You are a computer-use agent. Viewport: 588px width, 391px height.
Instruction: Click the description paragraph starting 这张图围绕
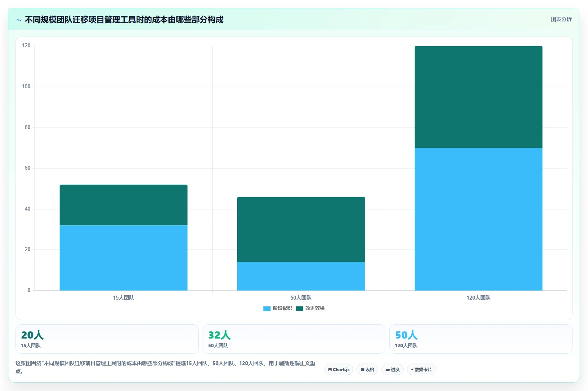pyautogui.click(x=165, y=367)
